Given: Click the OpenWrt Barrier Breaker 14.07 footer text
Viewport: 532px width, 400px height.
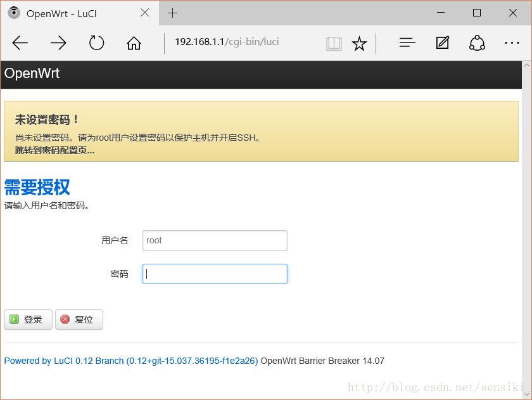Looking at the screenshot, I should click(322, 361).
